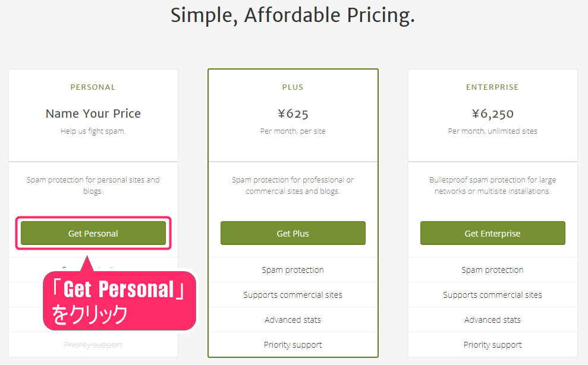Select Spam protection in the Enterprise plan
Screen dimensions: 588x365
click(x=492, y=270)
